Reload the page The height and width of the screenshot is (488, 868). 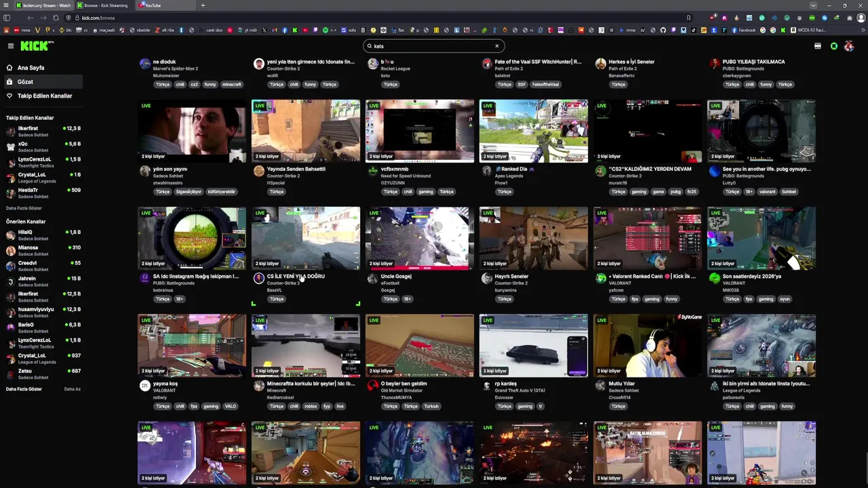point(56,18)
